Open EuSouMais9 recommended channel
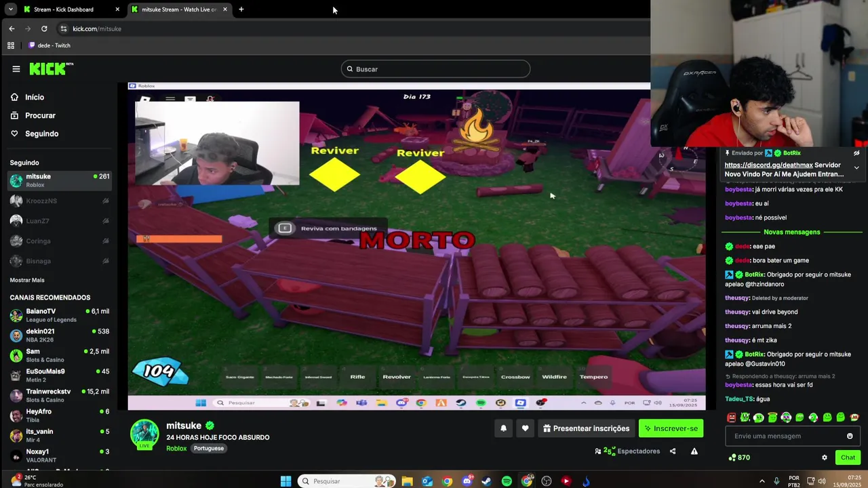Viewport: 868px width, 488px height. click(x=60, y=375)
